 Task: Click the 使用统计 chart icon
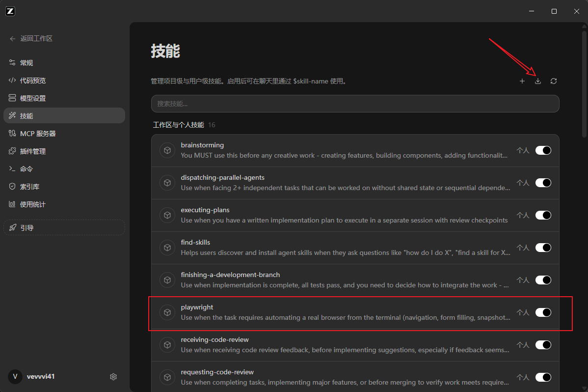click(12, 204)
